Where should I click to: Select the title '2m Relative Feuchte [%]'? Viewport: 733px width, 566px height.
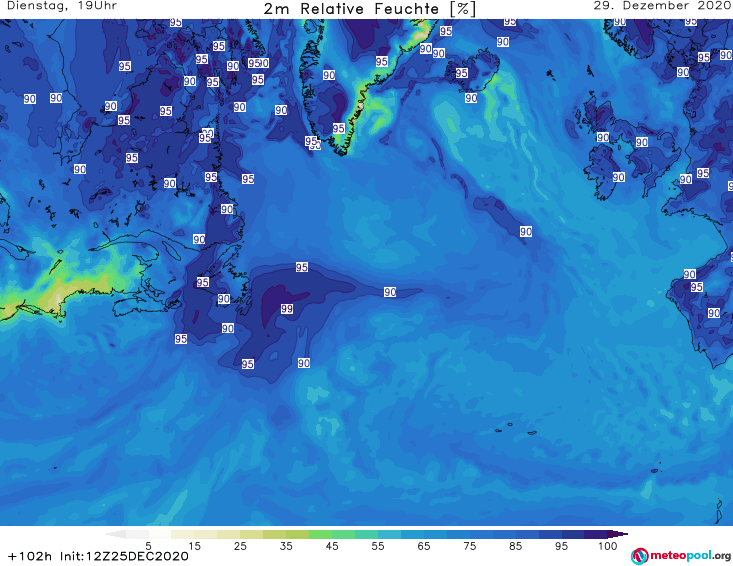(x=369, y=9)
